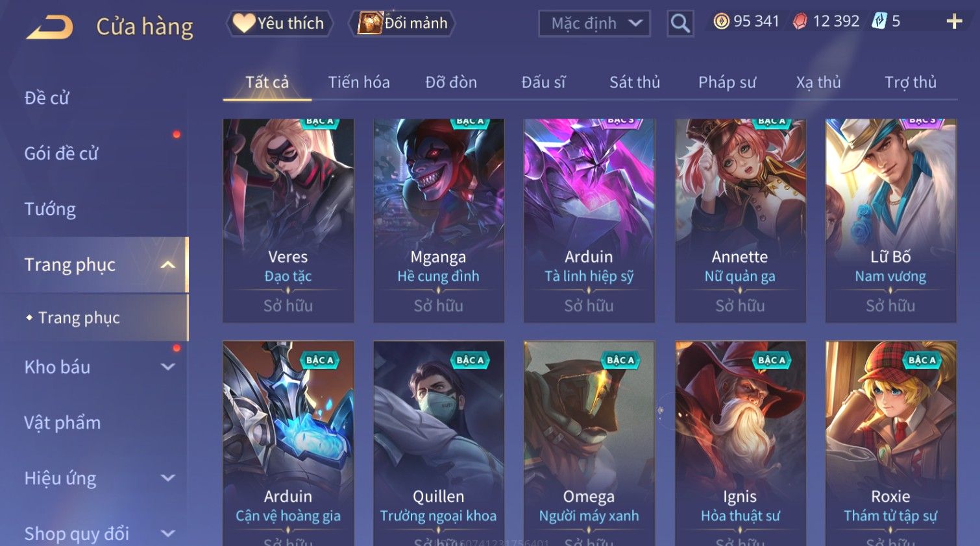Click the blue voucher ticket icon
The image size is (980, 546).
click(x=879, y=21)
